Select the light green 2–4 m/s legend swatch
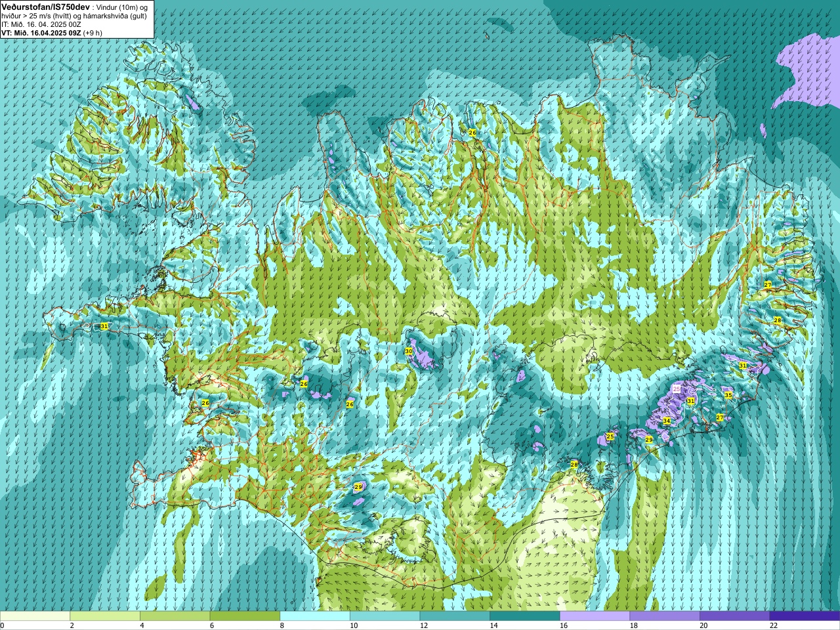Screen dimensions: 840x630 coord(105,616)
